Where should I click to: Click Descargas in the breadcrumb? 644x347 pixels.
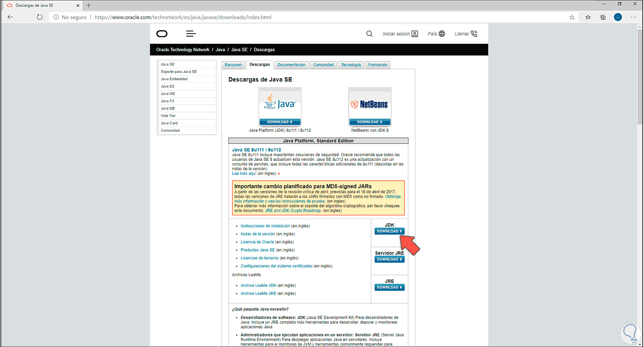pyautogui.click(x=264, y=50)
